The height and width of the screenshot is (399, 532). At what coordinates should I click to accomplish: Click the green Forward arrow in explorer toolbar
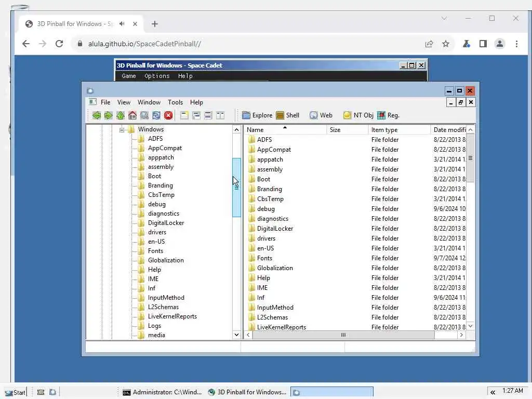click(108, 115)
